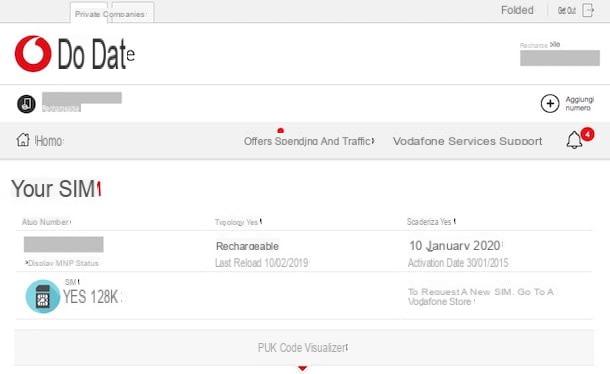Click the Rechargeable typology text
This screenshot has height=374, width=610.
(247, 246)
